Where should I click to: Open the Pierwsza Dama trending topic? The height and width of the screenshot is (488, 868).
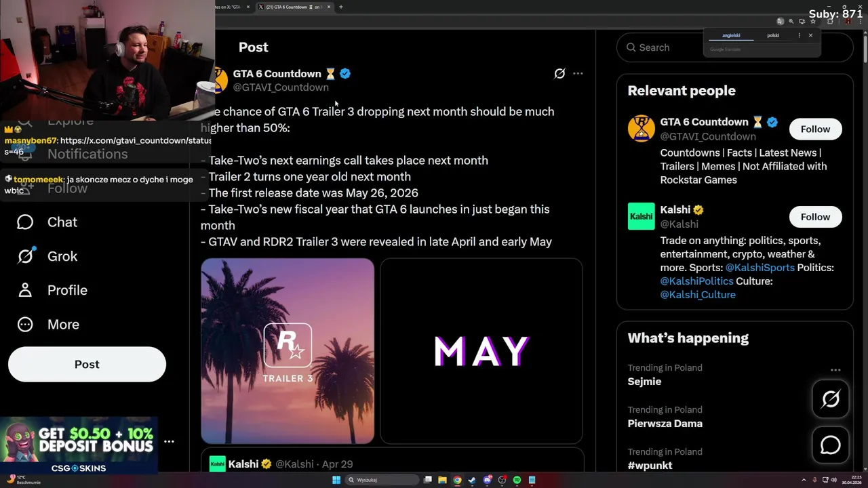[x=665, y=424]
